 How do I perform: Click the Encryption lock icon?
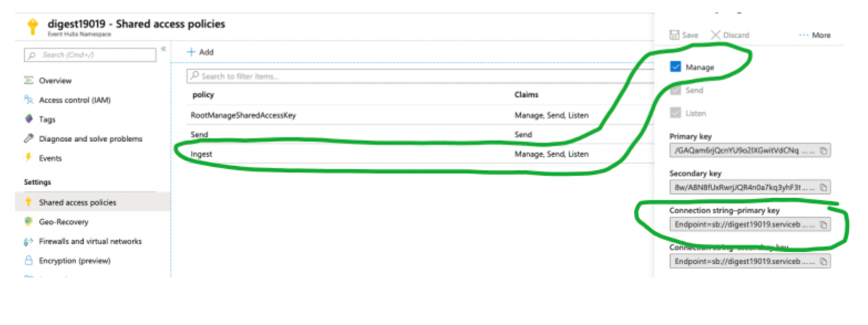(28, 260)
